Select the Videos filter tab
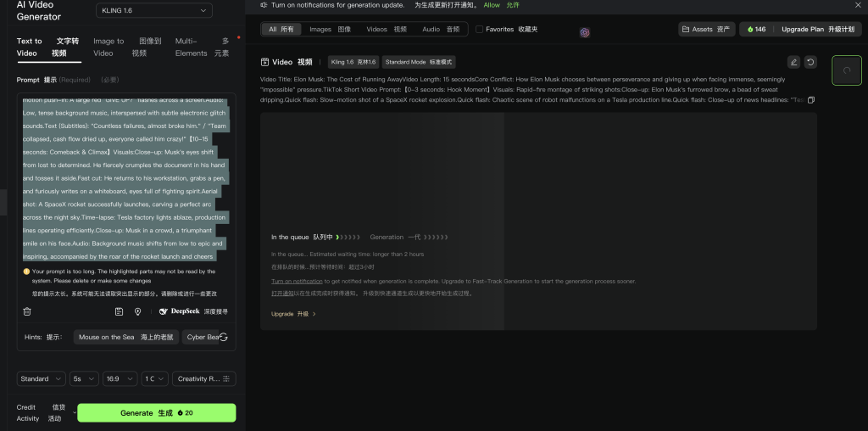This screenshot has width=868, height=431. point(387,29)
